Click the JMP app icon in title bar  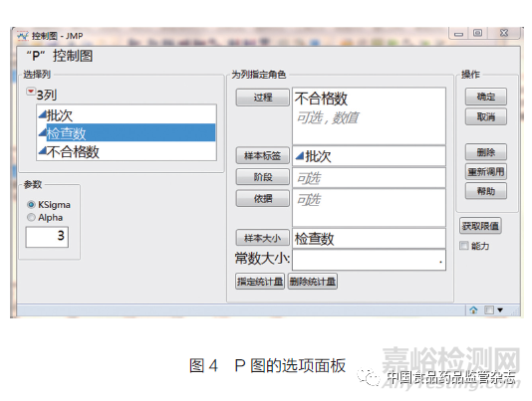coord(23,36)
